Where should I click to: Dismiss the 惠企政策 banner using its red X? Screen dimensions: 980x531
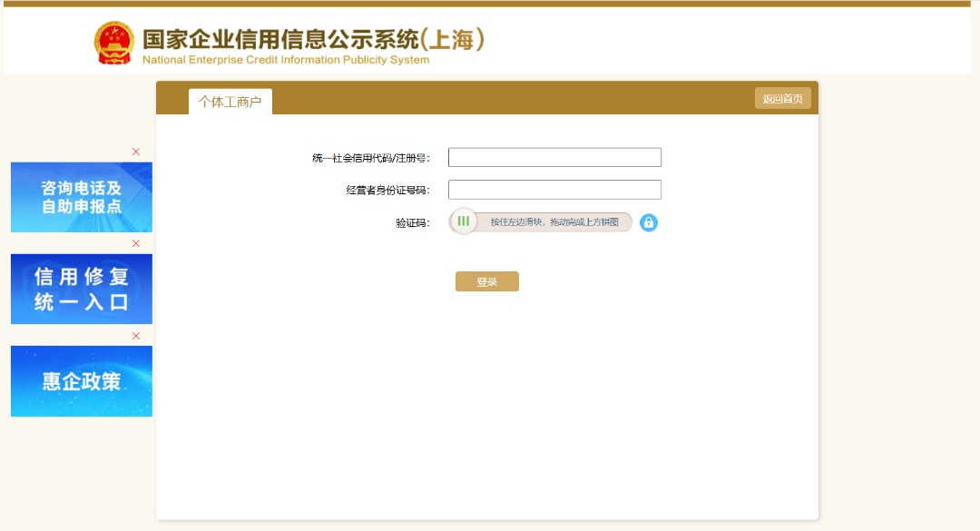pyautogui.click(x=136, y=336)
